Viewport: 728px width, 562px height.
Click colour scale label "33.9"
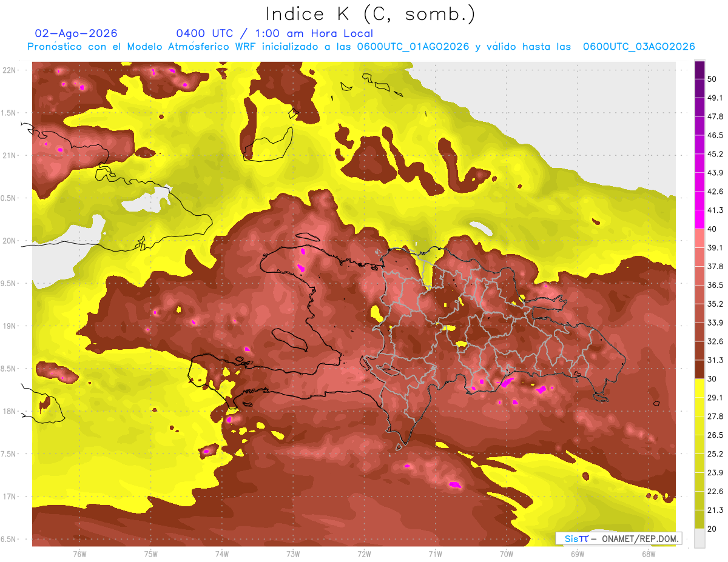point(715,323)
